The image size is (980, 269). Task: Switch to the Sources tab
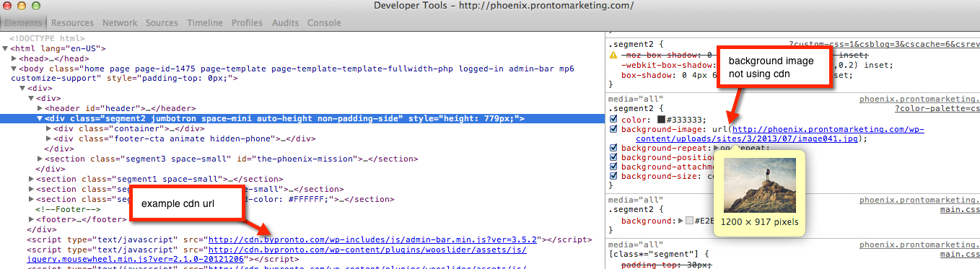tap(162, 23)
